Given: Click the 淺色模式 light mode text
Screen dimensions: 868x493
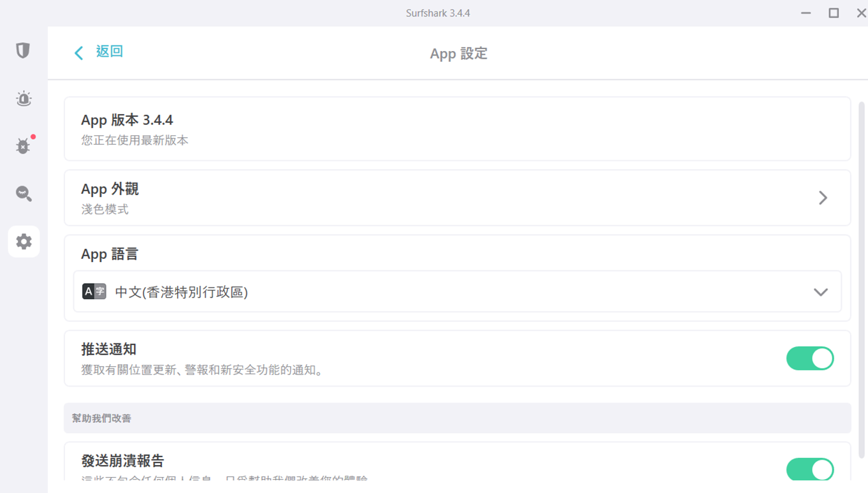Looking at the screenshot, I should (105, 209).
